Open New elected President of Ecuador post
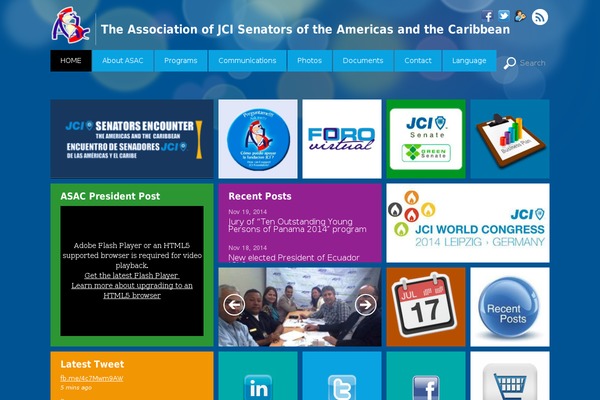 click(x=294, y=258)
